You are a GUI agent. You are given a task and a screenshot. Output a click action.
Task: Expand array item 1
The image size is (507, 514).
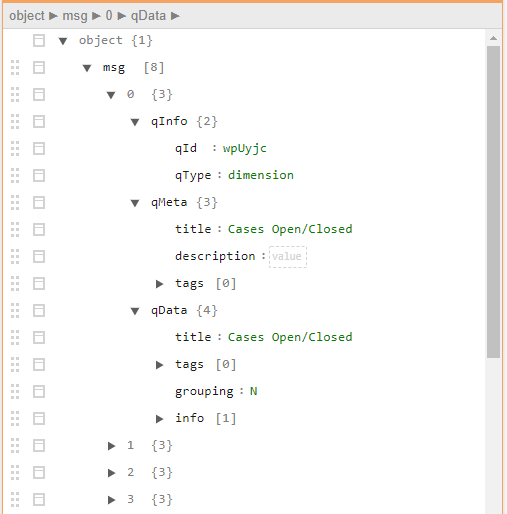[111, 446]
